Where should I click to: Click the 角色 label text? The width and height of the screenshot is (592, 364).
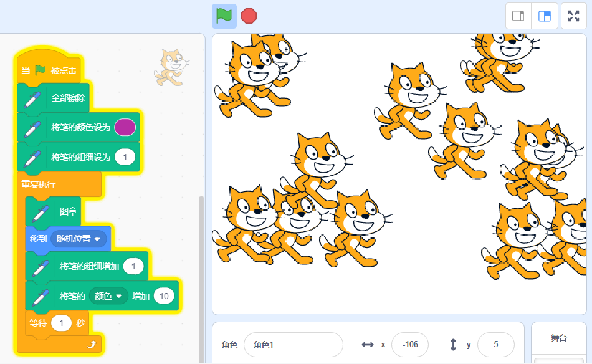(229, 344)
